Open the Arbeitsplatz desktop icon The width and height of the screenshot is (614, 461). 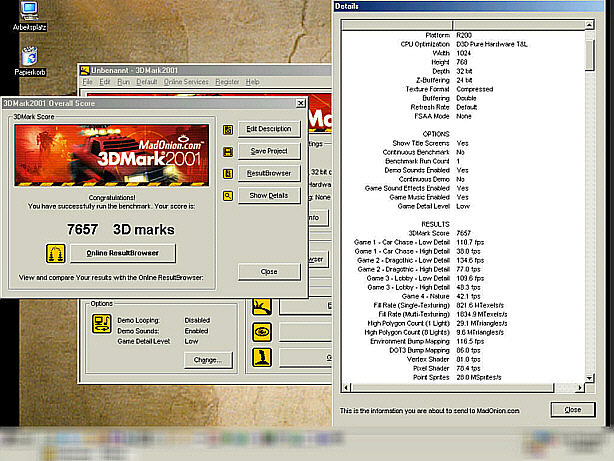tap(29, 16)
